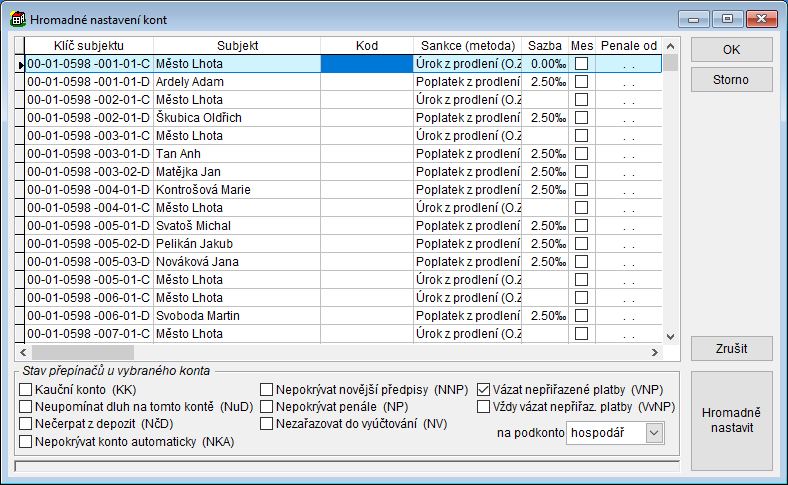Check Nezařazovat do vyúčtování (NV)

pos(268,423)
